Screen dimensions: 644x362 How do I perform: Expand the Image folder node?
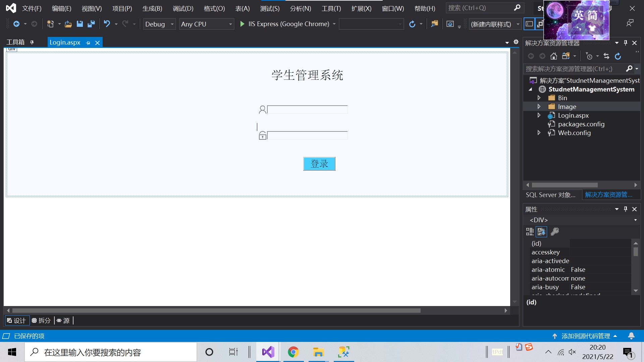click(539, 107)
